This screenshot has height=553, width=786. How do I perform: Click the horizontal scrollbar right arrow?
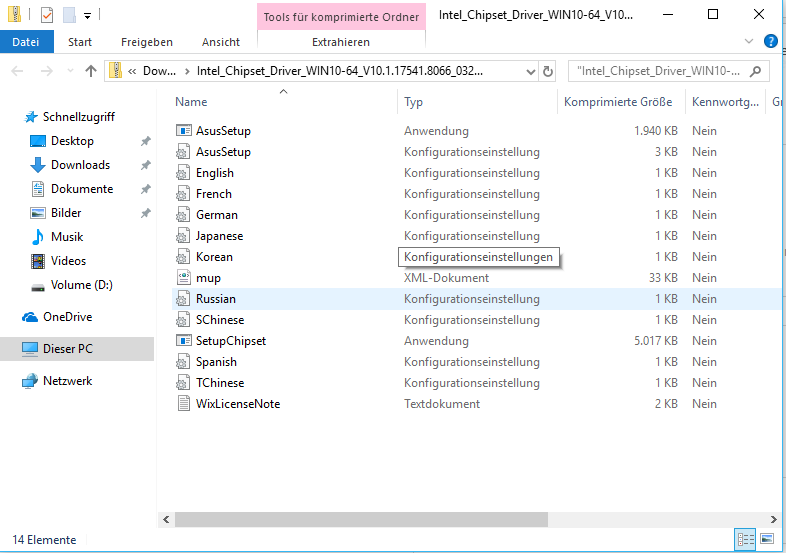[x=773, y=519]
